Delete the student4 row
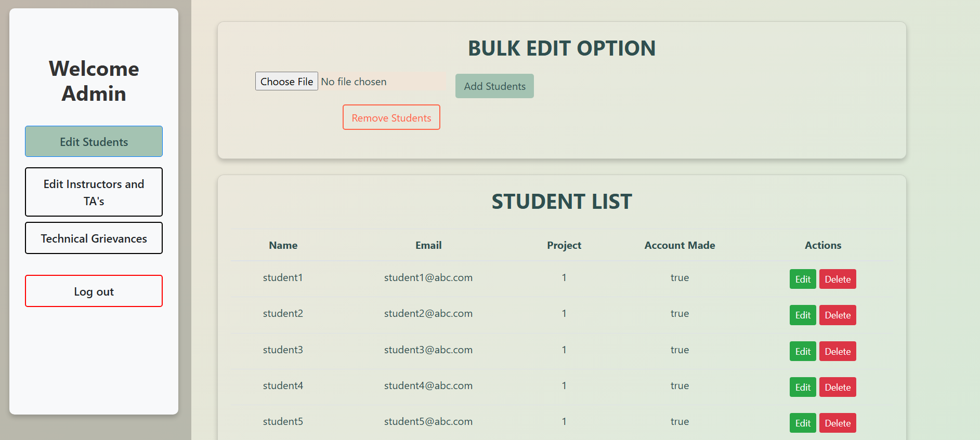The width and height of the screenshot is (980, 440). pyautogui.click(x=838, y=387)
